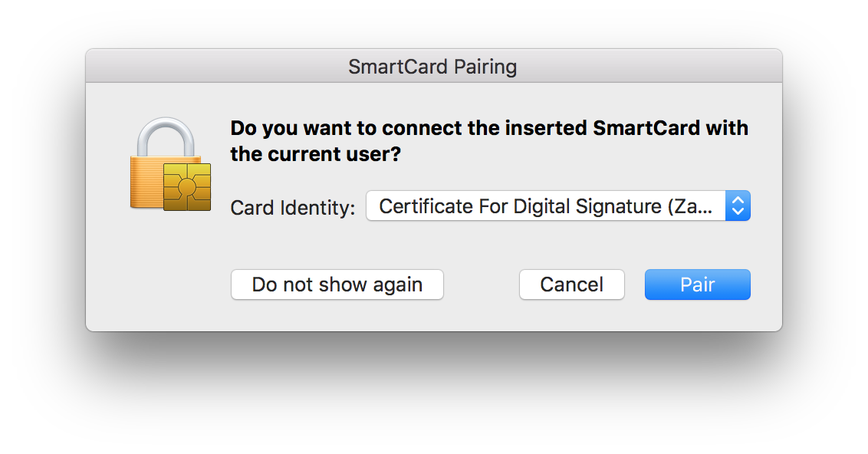The image size is (868, 454).
Task: Choose Do not show again
Action: (337, 285)
